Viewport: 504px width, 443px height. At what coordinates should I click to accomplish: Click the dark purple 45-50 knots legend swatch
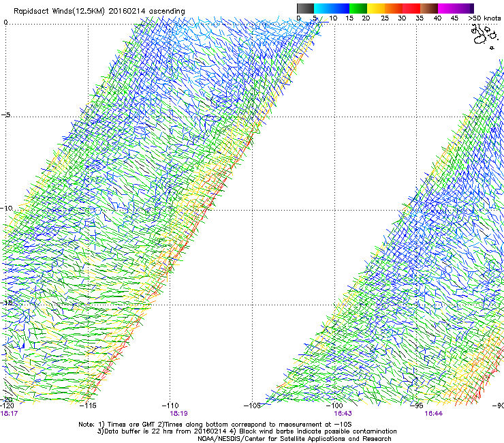point(464,8)
